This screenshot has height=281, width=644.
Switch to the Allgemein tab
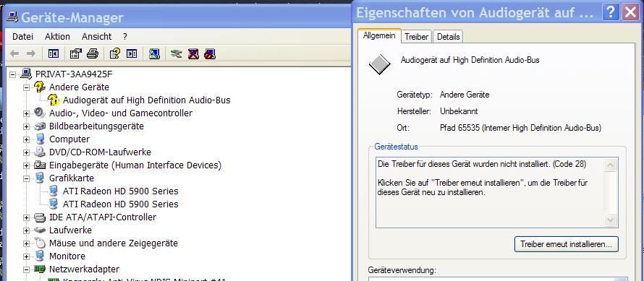pyautogui.click(x=379, y=35)
